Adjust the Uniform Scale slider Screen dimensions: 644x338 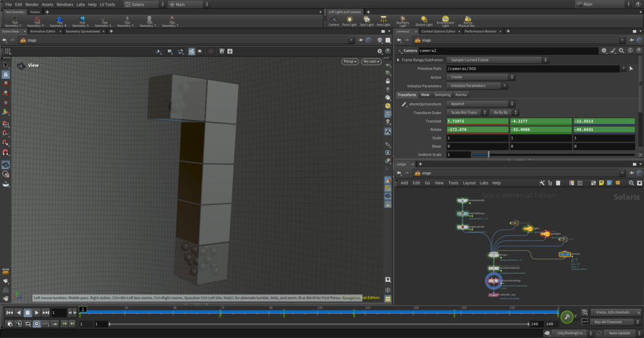[554, 155]
